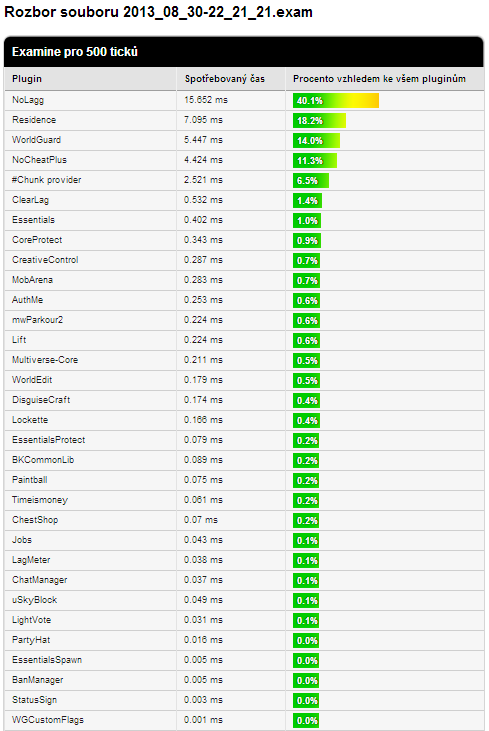Select the EssentialsProtect plugin name
This screenshot has width=489, height=731.
(48, 440)
